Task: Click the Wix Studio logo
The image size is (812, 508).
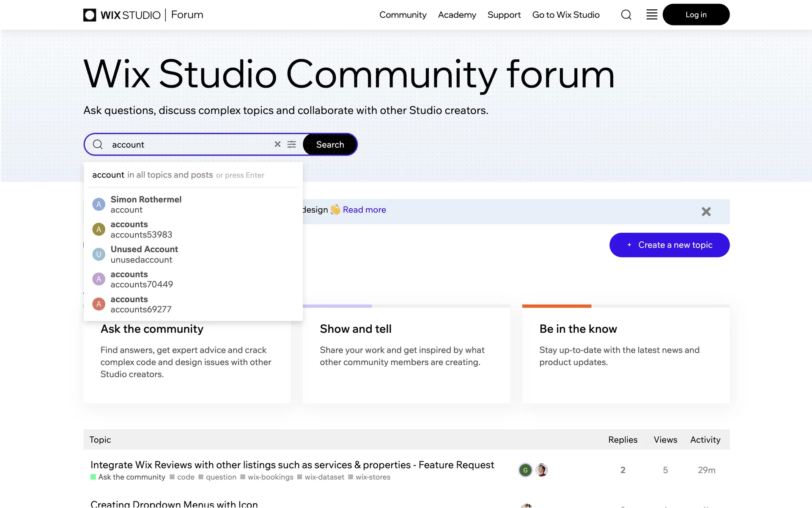Action: [x=122, y=15]
